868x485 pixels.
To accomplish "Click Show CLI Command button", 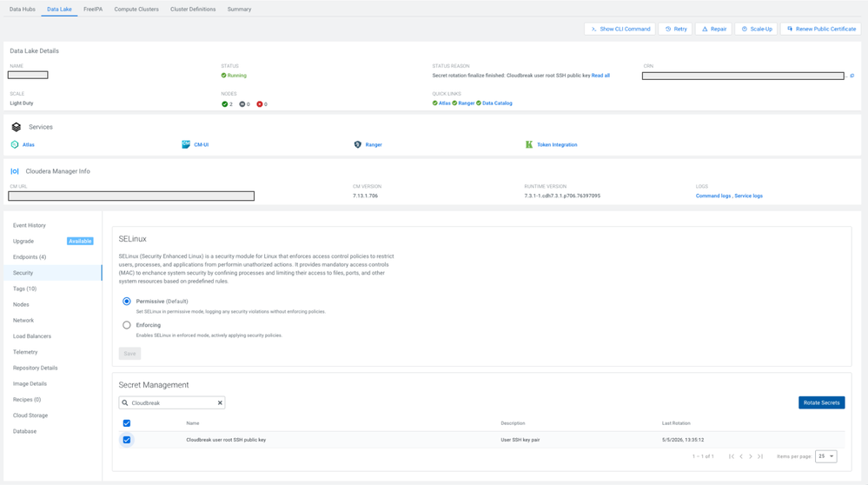I will click(620, 29).
